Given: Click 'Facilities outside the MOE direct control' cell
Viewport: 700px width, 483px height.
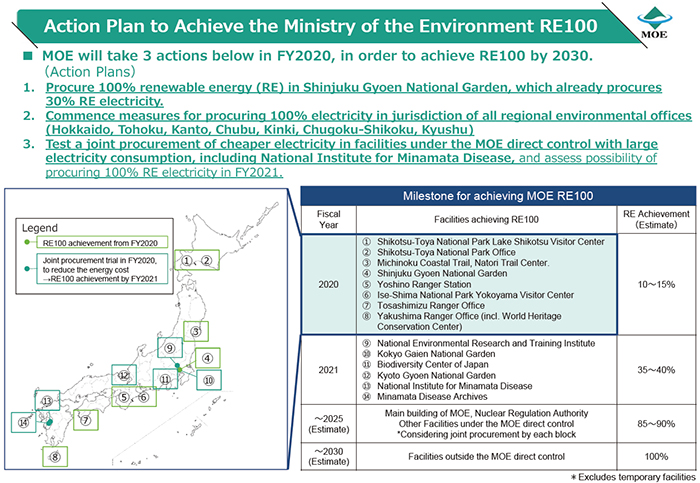Looking at the screenshot, I should (x=487, y=456).
